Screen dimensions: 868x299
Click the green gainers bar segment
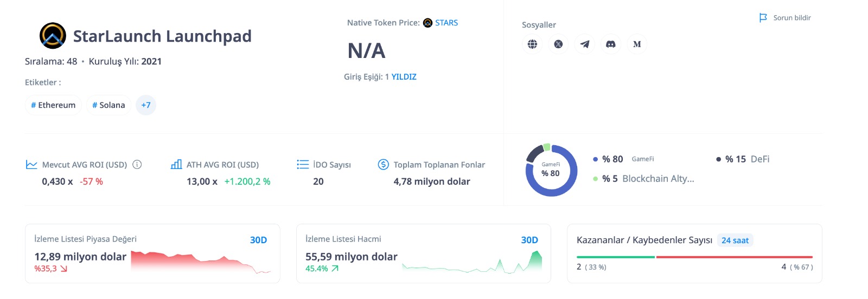coord(616,257)
